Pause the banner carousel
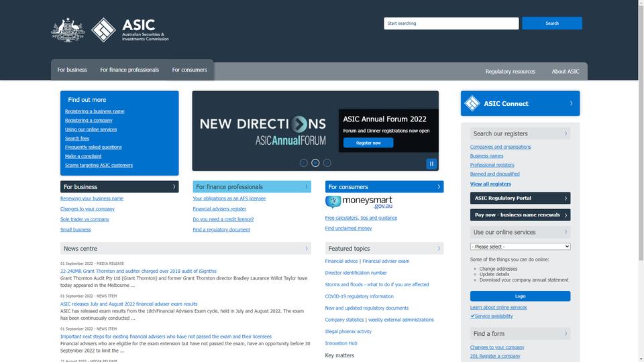 (x=431, y=164)
